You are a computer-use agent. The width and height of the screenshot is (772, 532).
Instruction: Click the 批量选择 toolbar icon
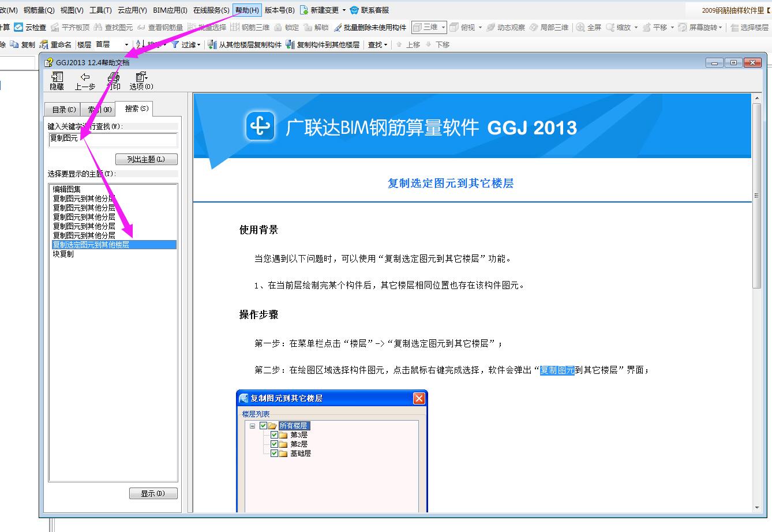tap(192, 27)
